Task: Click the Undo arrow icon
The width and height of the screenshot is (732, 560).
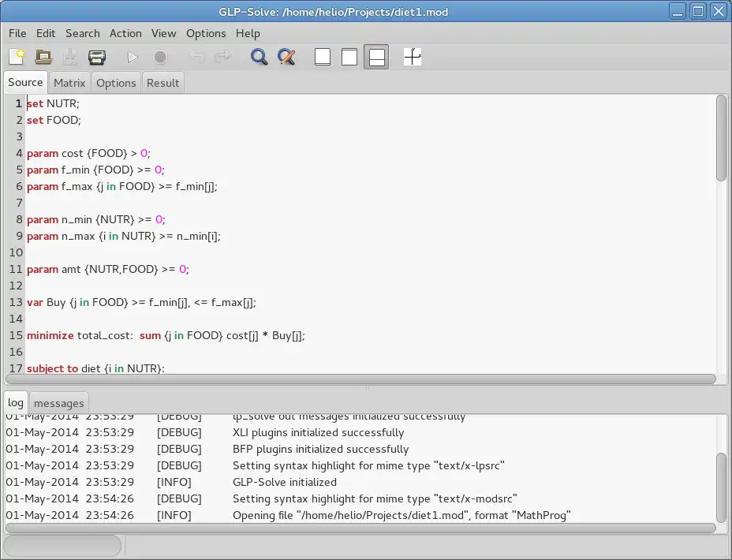Action: 196,57
